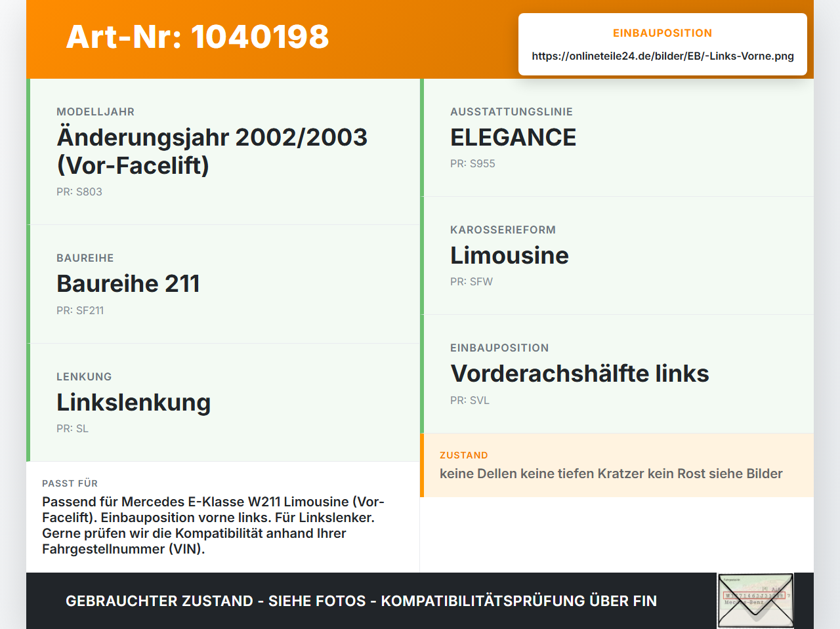Click the Passt für compatibility text

(213, 525)
